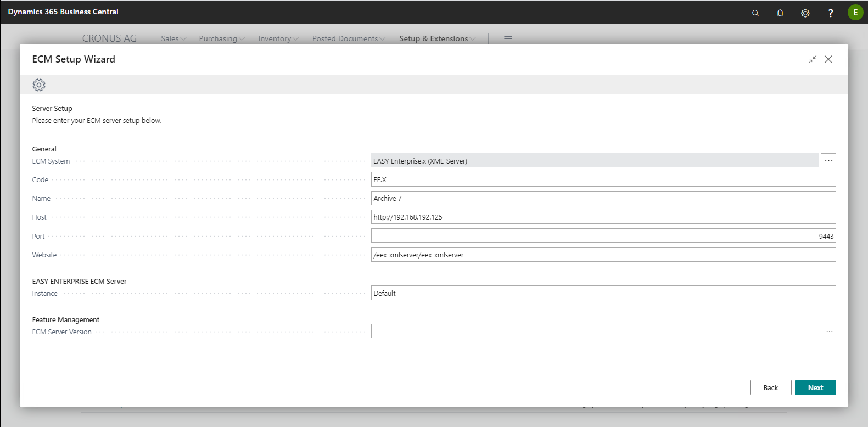868x427 pixels.
Task: Open the hamburger navigation menu icon
Action: click(508, 38)
